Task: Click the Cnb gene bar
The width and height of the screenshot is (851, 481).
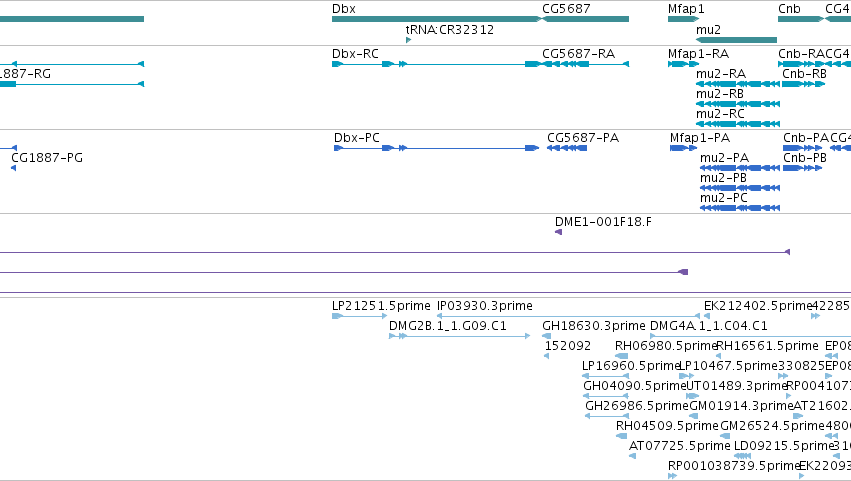Action: click(801, 19)
